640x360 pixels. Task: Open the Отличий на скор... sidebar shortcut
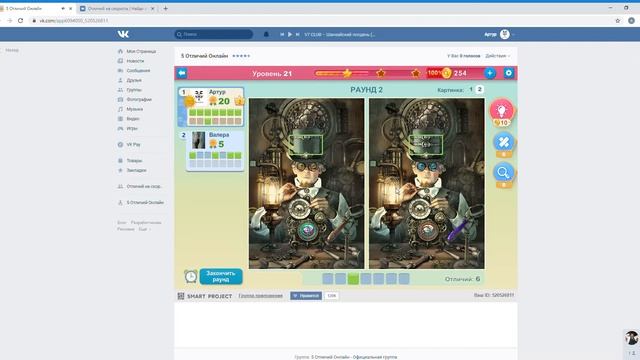144,187
